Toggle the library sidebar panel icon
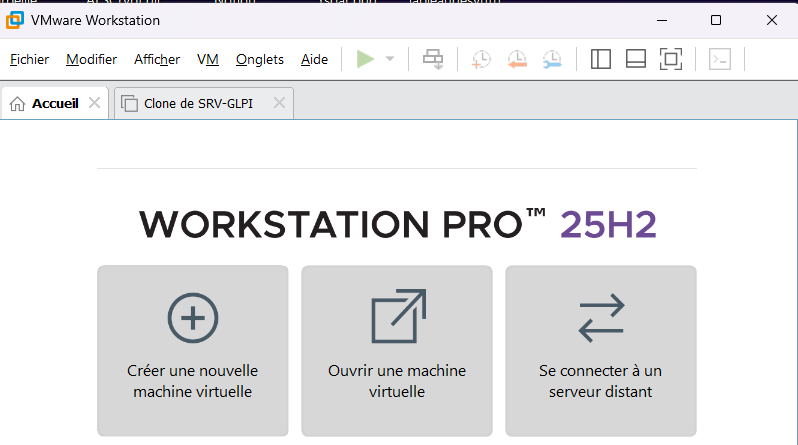Image resolution: width=798 pixels, height=445 pixels. [x=601, y=59]
